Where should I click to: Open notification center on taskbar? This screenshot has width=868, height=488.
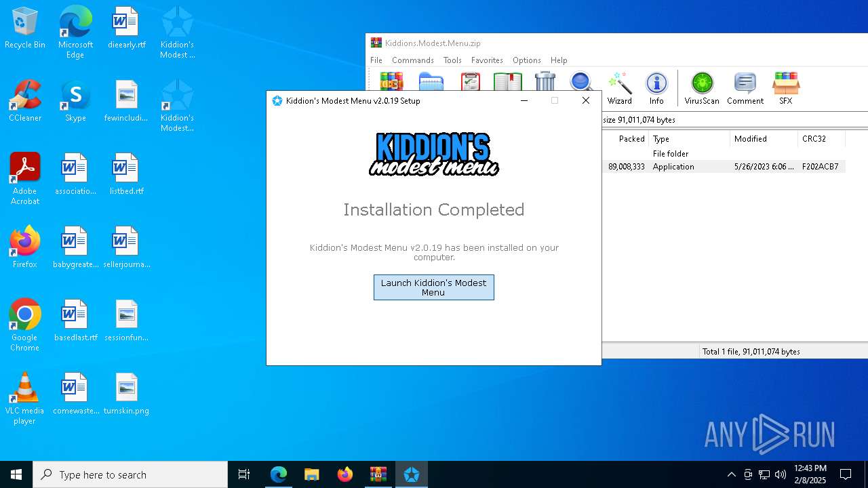click(x=846, y=474)
